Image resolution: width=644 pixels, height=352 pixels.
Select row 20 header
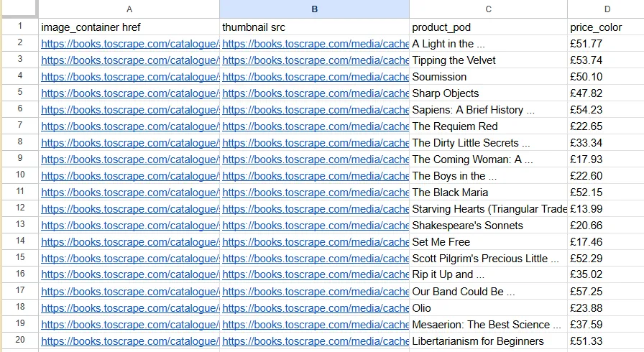click(19, 341)
